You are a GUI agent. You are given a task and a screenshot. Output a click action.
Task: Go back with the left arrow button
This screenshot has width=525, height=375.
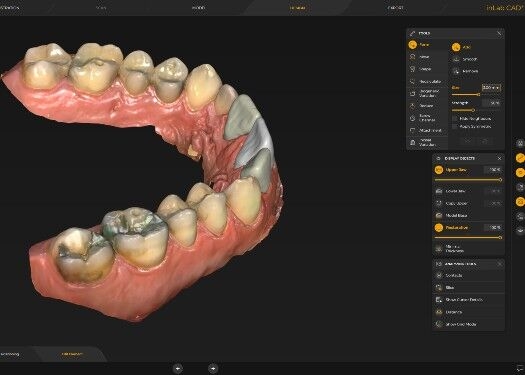[178, 368]
